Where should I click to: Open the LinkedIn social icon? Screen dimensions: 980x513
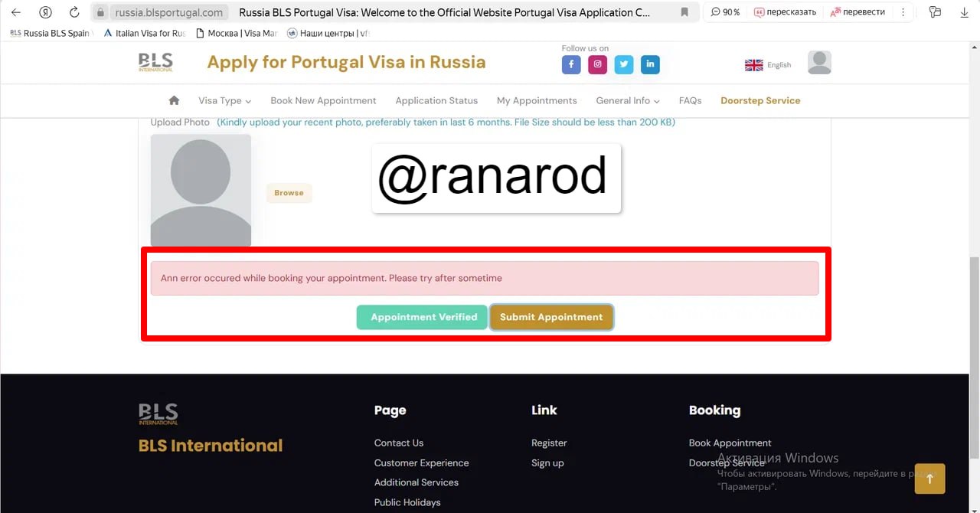pyautogui.click(x=650, y=65)
